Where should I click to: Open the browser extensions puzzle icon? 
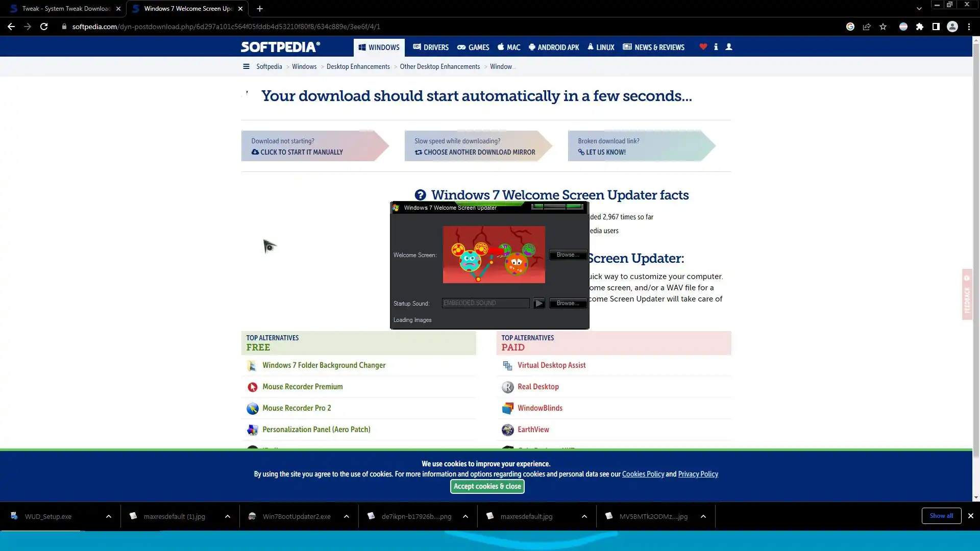pyautogui.click(x=920, y=27)
